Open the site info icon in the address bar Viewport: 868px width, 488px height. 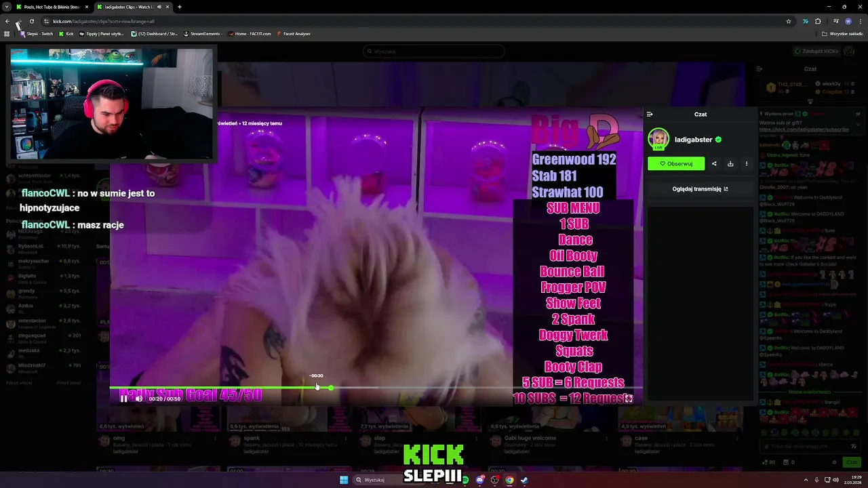(46, 21)
